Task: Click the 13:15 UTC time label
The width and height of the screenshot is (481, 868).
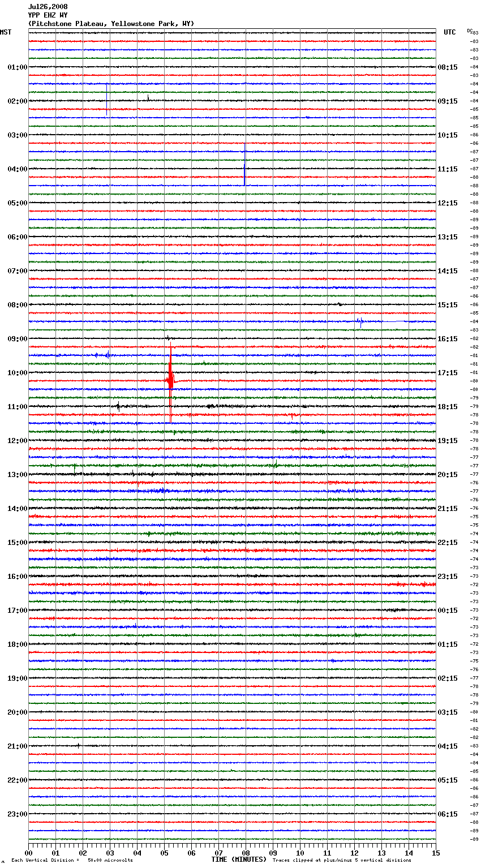Action: [x=448, y=237]
